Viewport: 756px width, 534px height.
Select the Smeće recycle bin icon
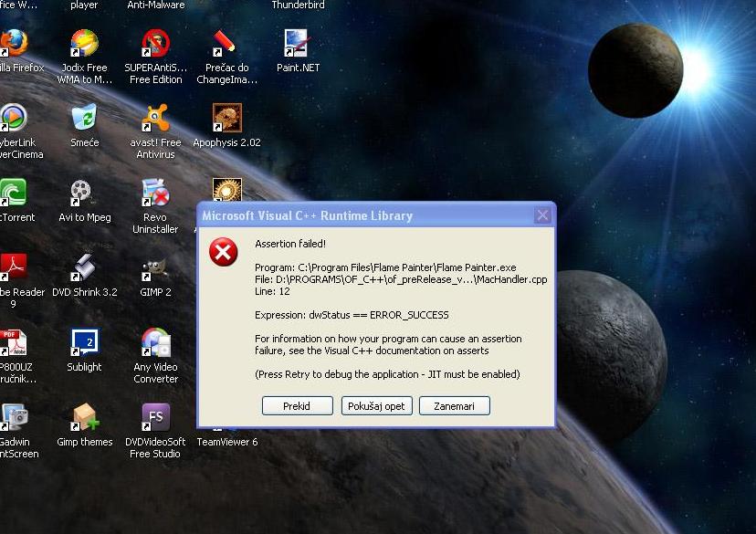coord(84,118)
